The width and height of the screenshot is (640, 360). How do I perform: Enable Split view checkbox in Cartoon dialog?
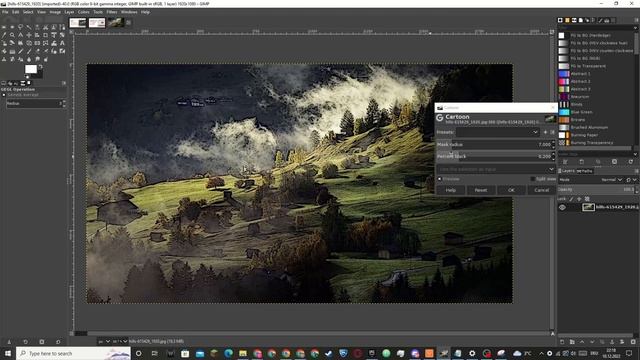(x=533, y=179)
